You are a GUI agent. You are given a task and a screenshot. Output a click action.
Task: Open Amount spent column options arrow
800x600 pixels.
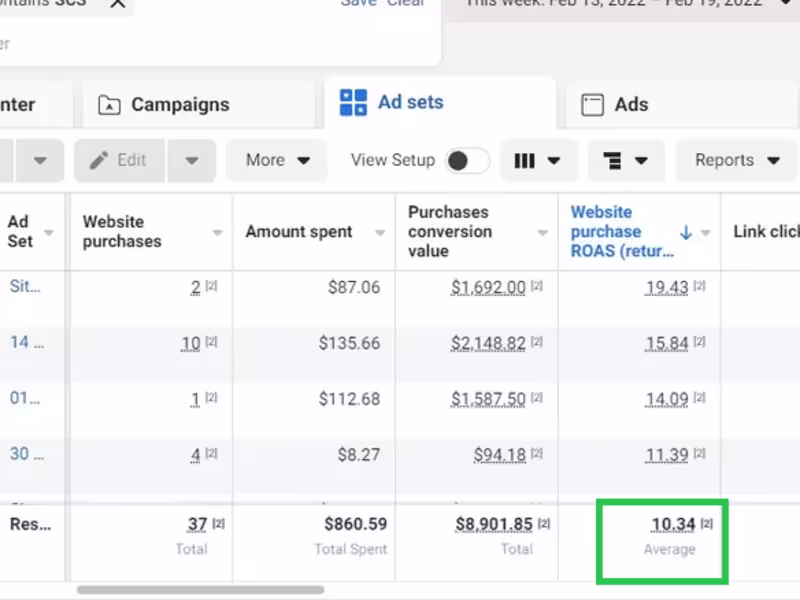pyautogui.click(x=380, y=233)
